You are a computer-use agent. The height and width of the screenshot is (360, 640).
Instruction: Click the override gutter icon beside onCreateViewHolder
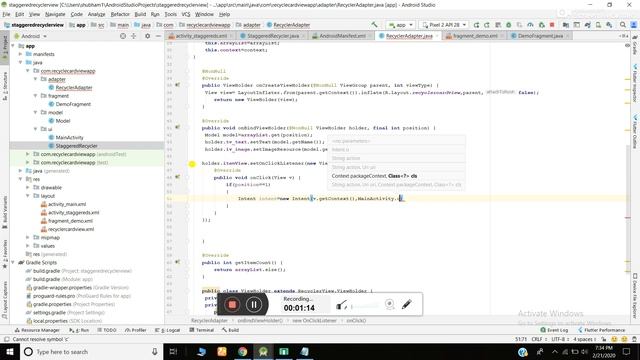(x=178, y=85)
